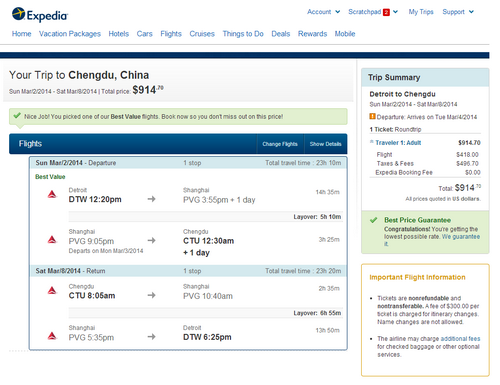This screenshot has height=385, width=500.
Task: Select Things to Do in navigation
Action: click(x=243, y=34)
